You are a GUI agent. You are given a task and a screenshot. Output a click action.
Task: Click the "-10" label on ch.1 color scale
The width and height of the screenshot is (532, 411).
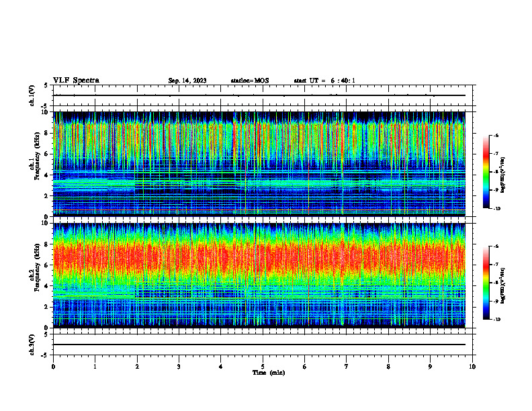pyautogui.click(x=497, y=209)
